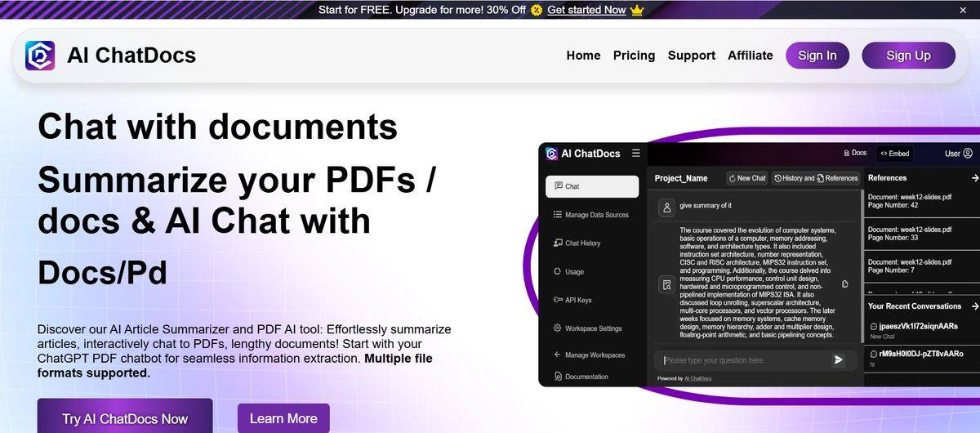This screenshot has height=433, width=980.
Task: Click 'Multiple file formats supported.' text
Action: (x=235, y=365)
